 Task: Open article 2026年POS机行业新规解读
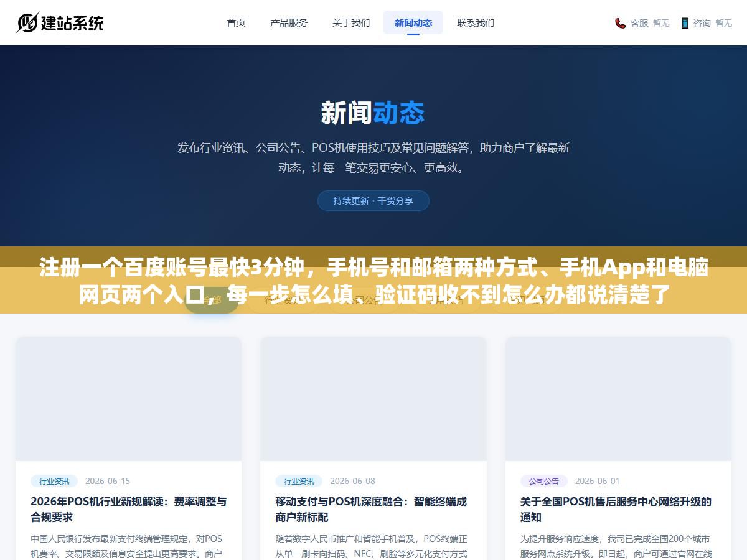[x=128, y=509]
